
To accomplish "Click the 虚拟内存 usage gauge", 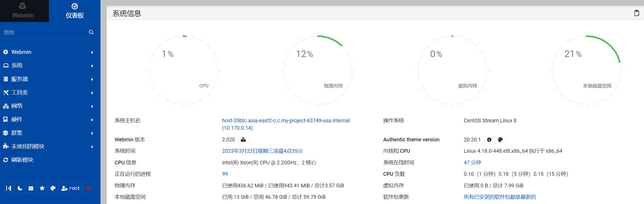I will click(452, 70).
